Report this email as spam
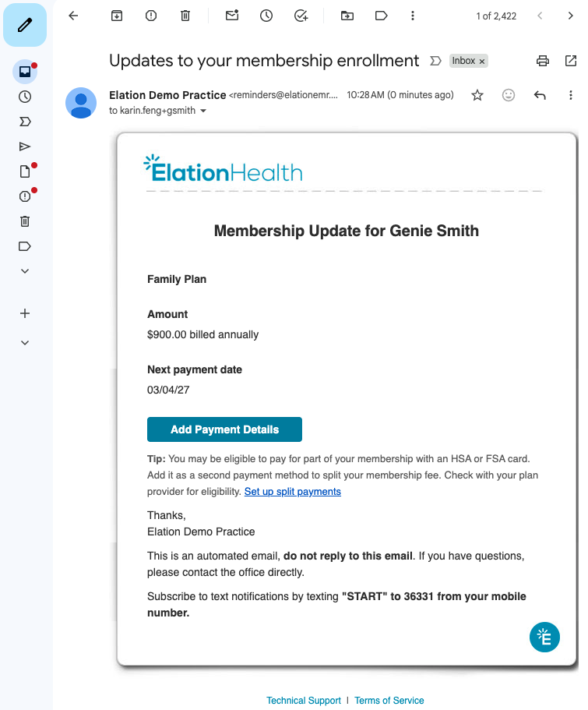The width and height of the screenshot is (588, 710). click(151, 16)
